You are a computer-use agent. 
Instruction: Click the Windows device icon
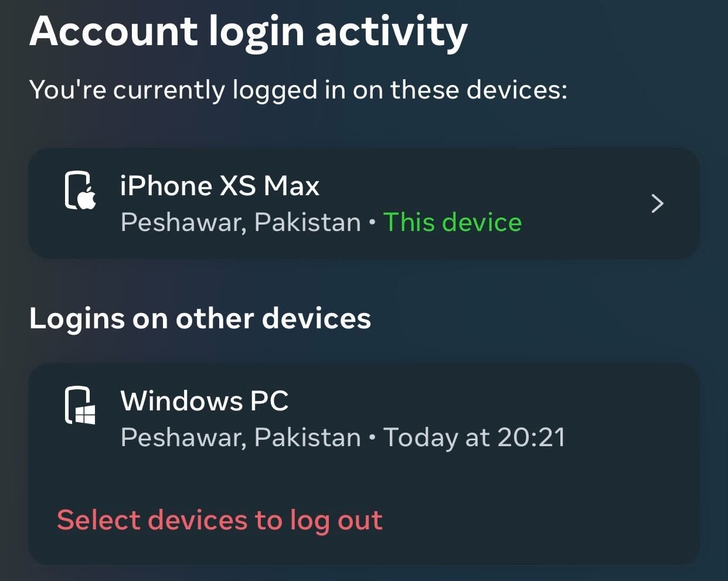tap(80, 405)
